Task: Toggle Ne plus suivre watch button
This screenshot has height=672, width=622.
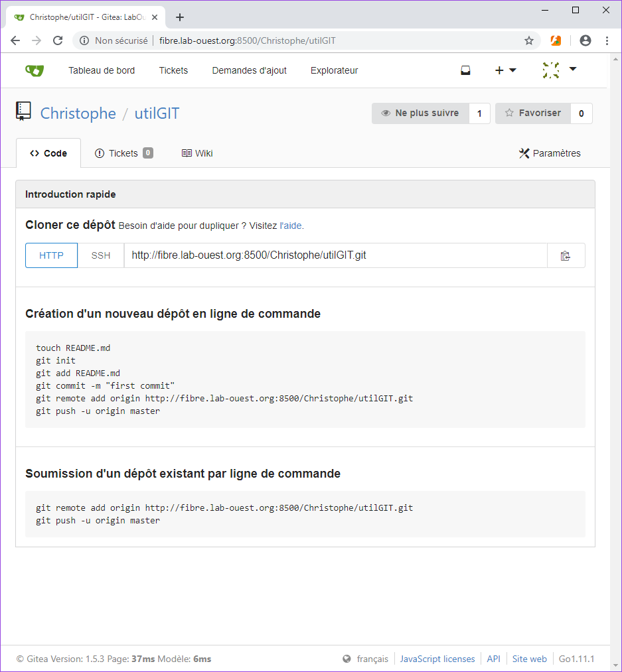Action: tap(420, 113)
